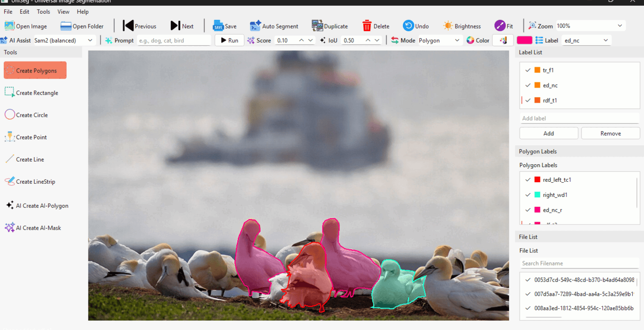Open the Zoom 100% dropdown
This screenshot has width=644, height=330.
point(590,26)
